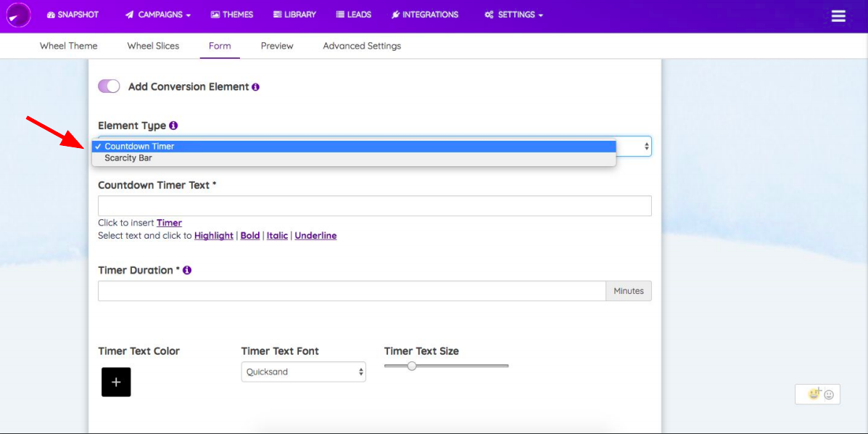Click the Italic formatting link

pos(277,236)
